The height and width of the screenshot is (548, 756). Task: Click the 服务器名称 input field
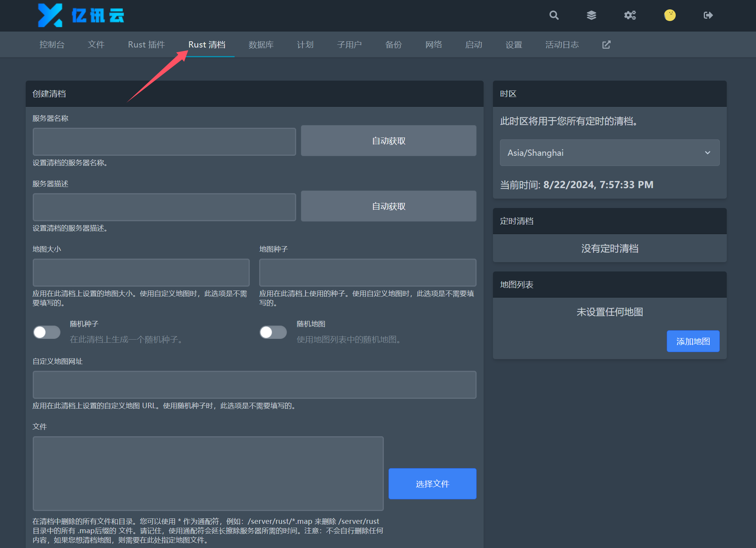tap(164, 141)
